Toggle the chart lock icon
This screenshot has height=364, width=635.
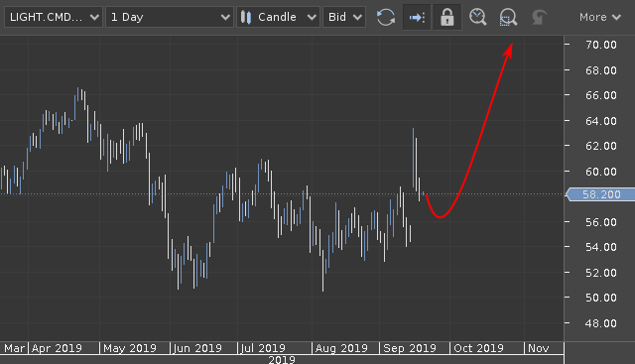447,18
